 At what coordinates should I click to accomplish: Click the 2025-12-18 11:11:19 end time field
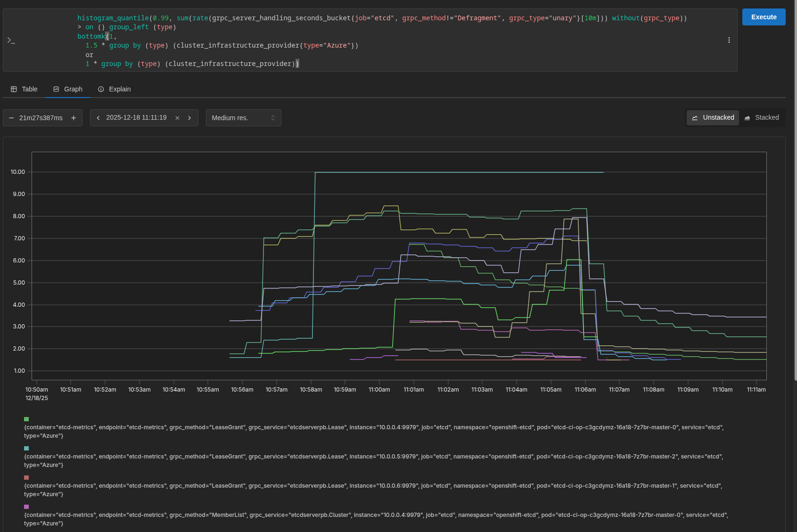point(136,118)
